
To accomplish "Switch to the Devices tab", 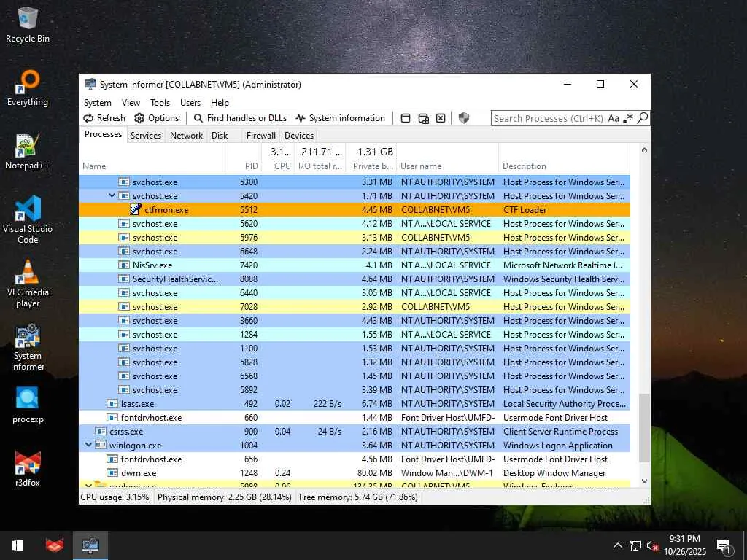I will 298,136.
